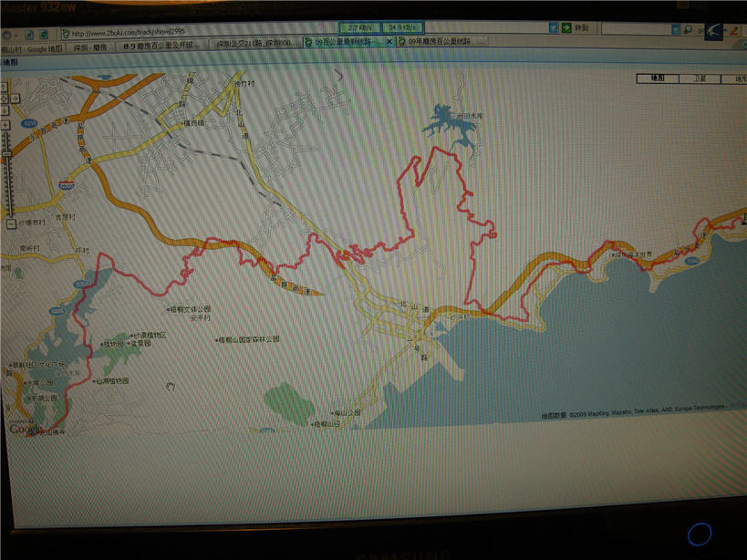The height and width of the screenshot is (560, 747).
Task: Zoom out with the map minus button
Action: click(12, 223)
